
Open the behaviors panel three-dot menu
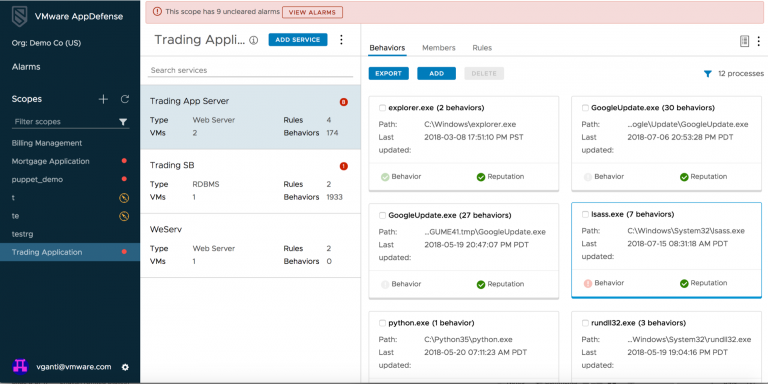[759, 41]
